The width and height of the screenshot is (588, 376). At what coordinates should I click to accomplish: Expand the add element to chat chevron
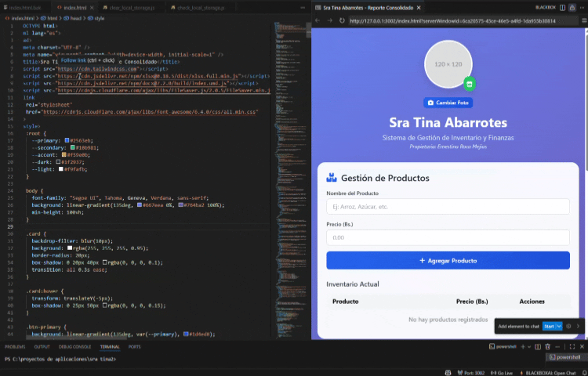(x=578, y=326)
